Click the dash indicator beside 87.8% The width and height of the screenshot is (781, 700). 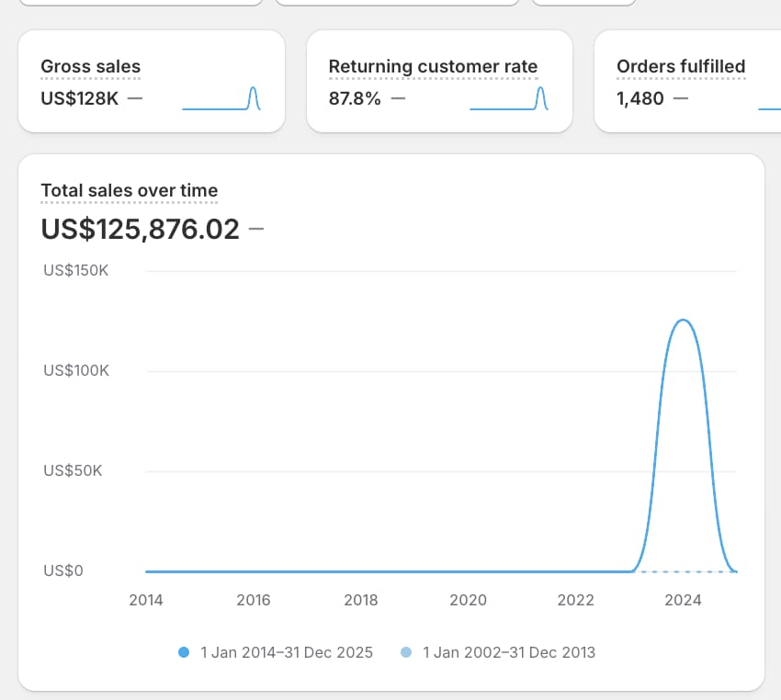[398, 98]
